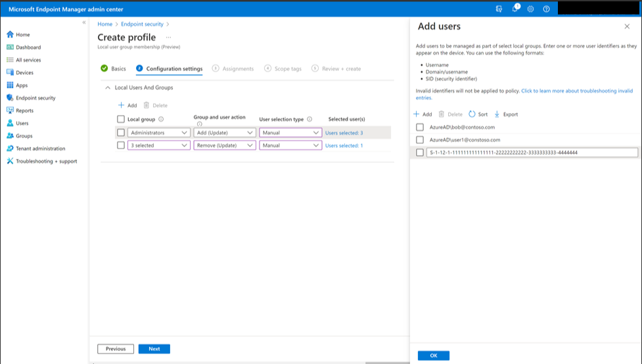Check the 3 selected row checkbox
The width and height of the screenshot is (642, 364).
[x=121, y=145]
